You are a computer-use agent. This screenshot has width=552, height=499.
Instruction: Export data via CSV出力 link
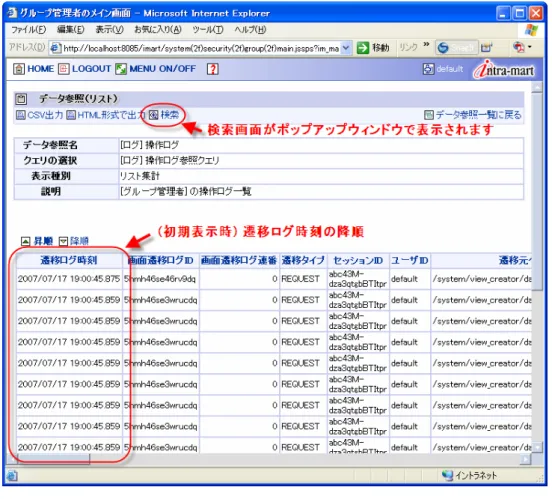45,115
